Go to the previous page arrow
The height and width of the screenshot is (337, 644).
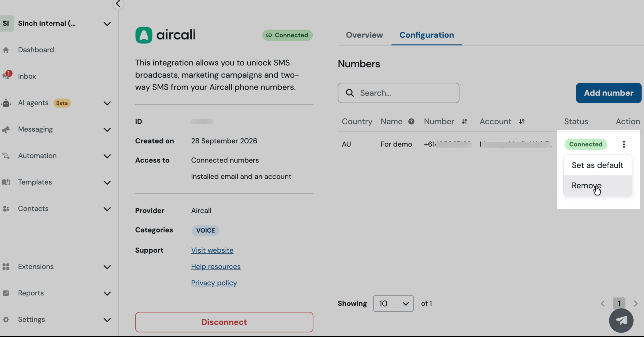coord(603,303)
